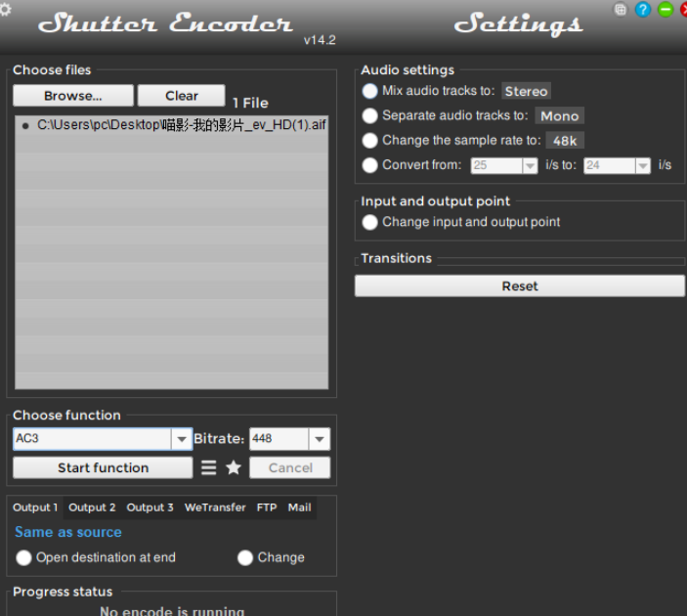This screenshot has width=687, height=616.
Task: Open the 48k sample rate selector
Action: [565, 141]
